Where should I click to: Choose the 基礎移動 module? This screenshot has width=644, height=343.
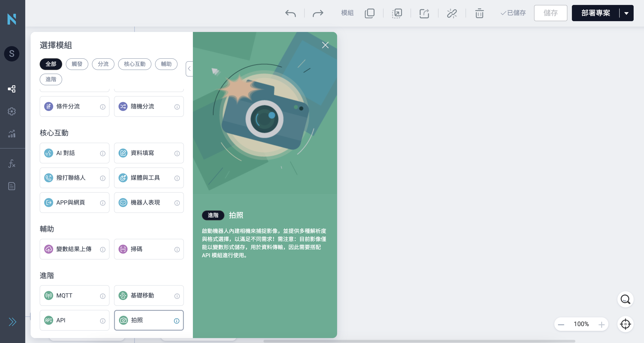click(149, 296)
